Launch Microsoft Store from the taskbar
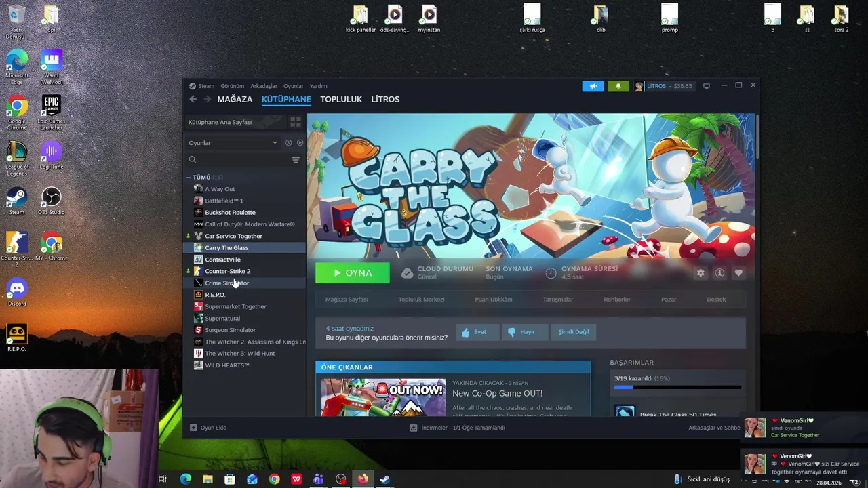 230,479
